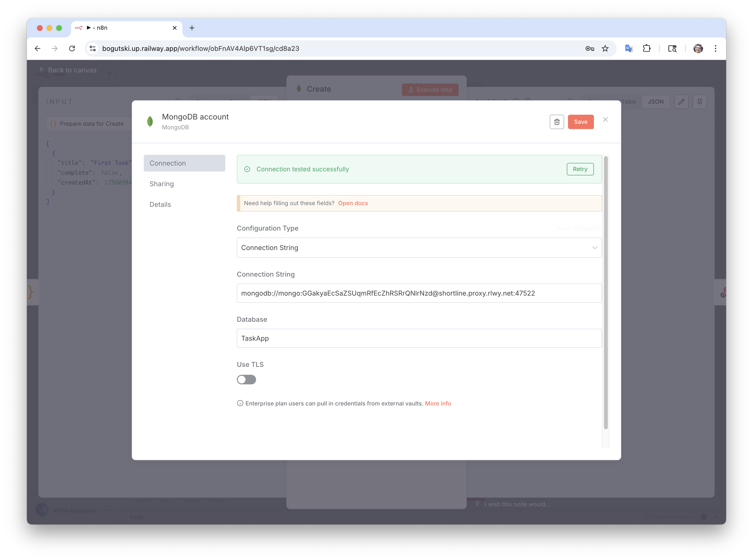Open the browser profile avatar
Image resolution: width=753 pixels, height=560 pixels.
[698, 48]
